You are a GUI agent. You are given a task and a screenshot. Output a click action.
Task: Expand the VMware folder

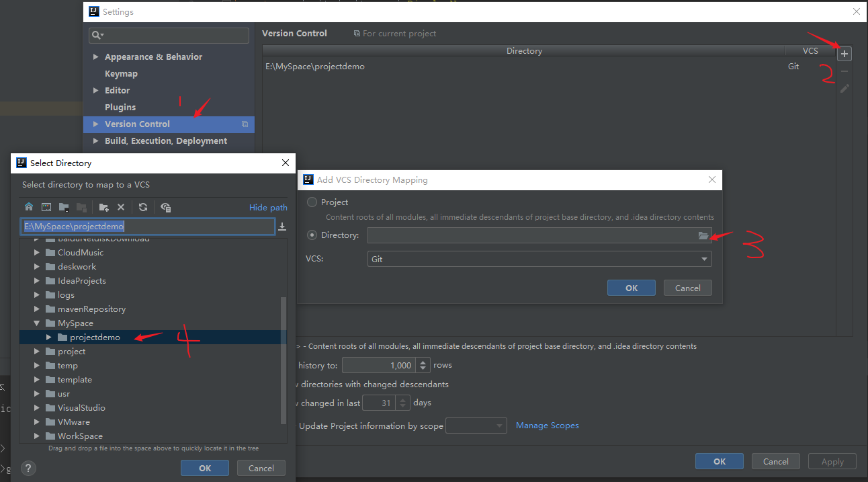(37, 422)
